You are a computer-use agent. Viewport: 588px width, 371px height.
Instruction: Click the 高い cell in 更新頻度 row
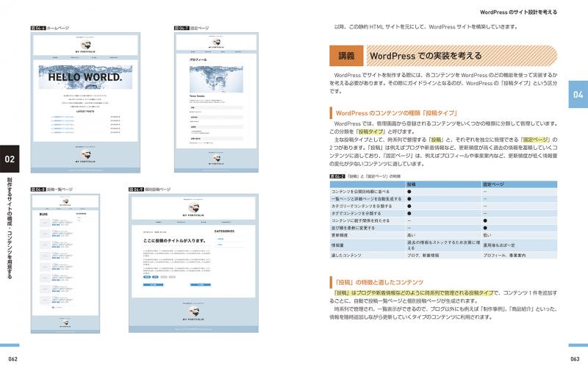412,235
